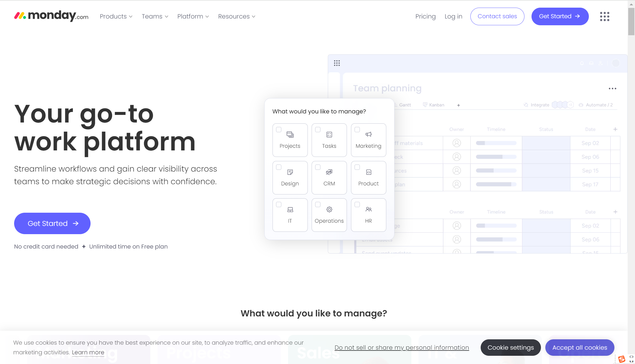
Task: Click the Contact sales button
Action: click(497, 16)
